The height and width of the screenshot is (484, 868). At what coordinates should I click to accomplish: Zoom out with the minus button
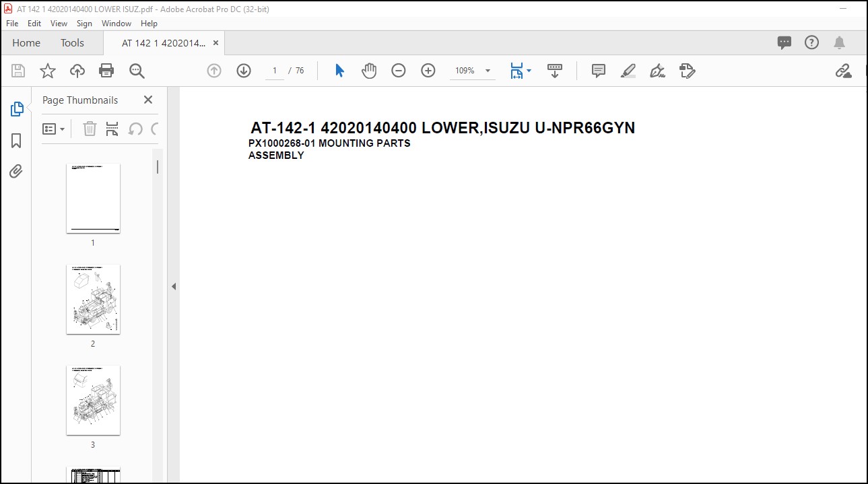point(399,71)
